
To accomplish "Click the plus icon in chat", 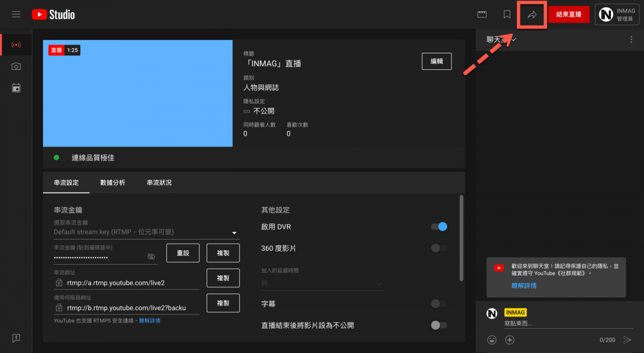I will click(x=510, y=340).
